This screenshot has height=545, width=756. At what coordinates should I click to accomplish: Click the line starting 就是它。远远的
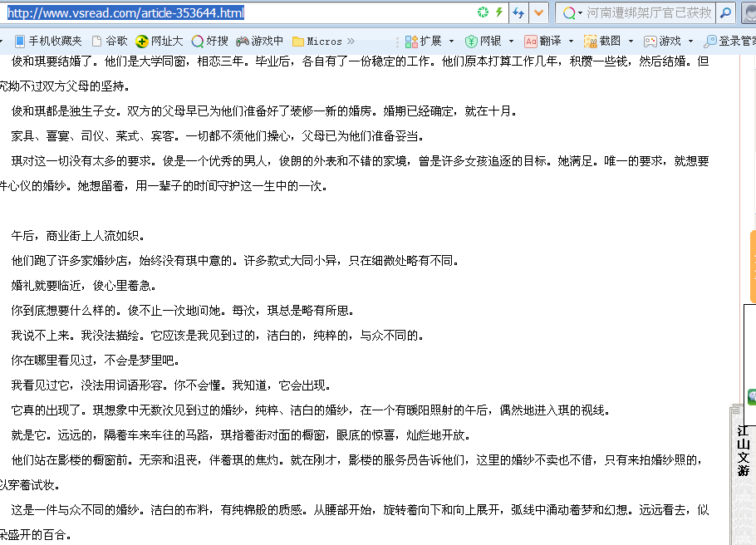point(241,435)
